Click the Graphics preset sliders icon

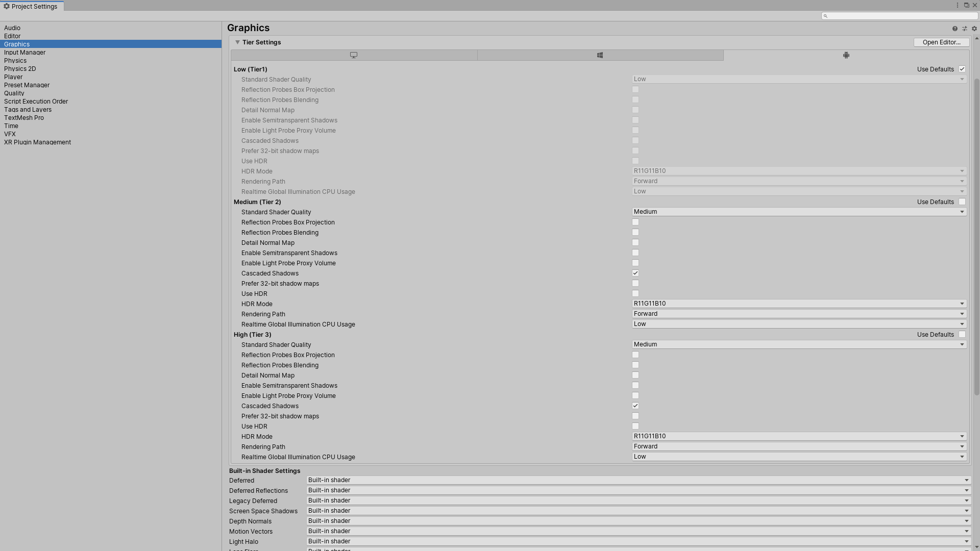[x=965, y=29]
